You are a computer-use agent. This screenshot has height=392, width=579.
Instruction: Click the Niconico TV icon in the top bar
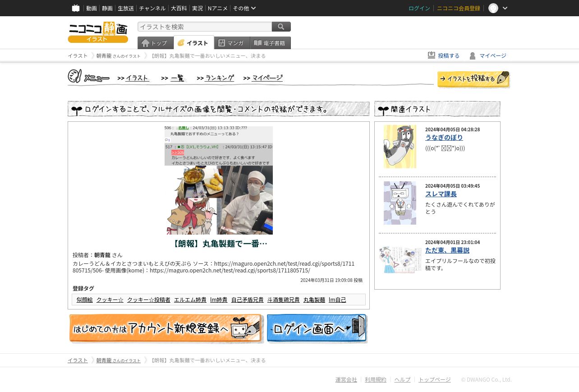pos(76,8)
